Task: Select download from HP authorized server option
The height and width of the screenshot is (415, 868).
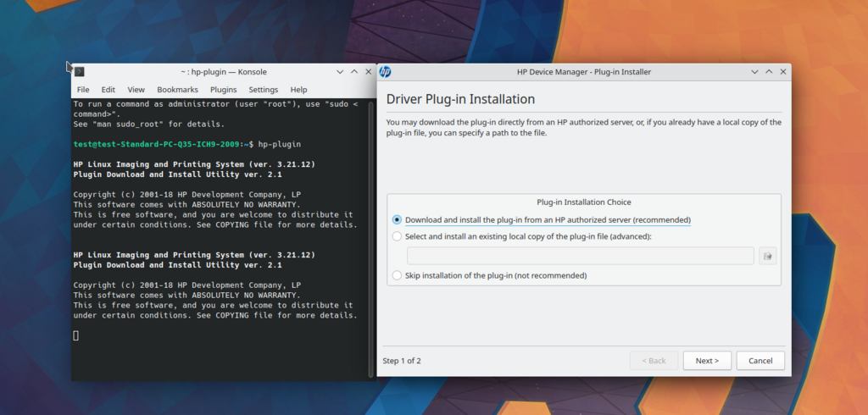Action: tap(397, 220)
